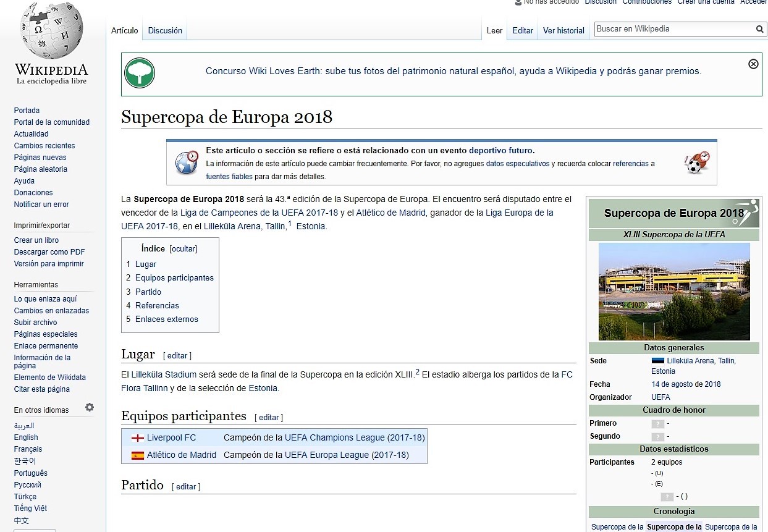768x532 pixels.
Task: Hide the Índice table of contents
Action: click(x=183, y=249)
